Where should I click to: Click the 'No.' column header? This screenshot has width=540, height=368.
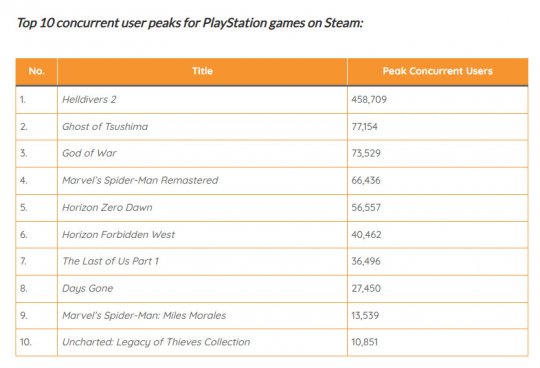(x=37, y=71)
